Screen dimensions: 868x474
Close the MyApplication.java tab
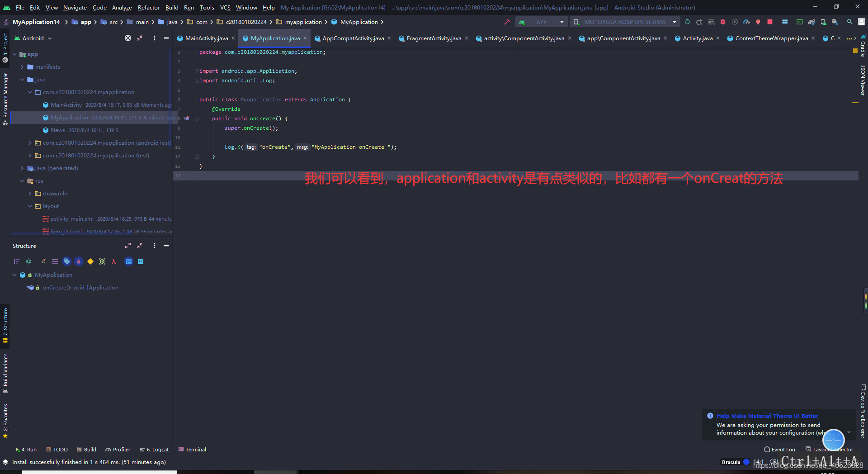(x=305, y=38)
